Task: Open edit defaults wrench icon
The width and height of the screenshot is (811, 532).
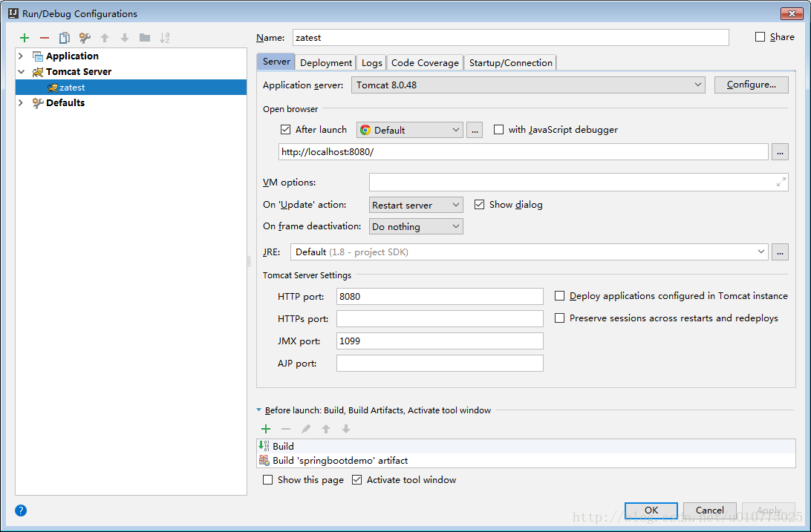Action: pyautogui.click(x=85, y=38)
